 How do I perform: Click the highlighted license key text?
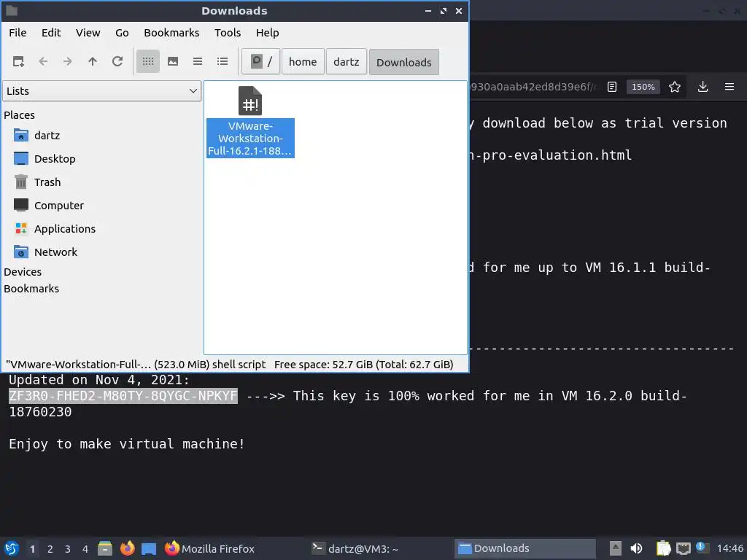click(x=123, y=396)
